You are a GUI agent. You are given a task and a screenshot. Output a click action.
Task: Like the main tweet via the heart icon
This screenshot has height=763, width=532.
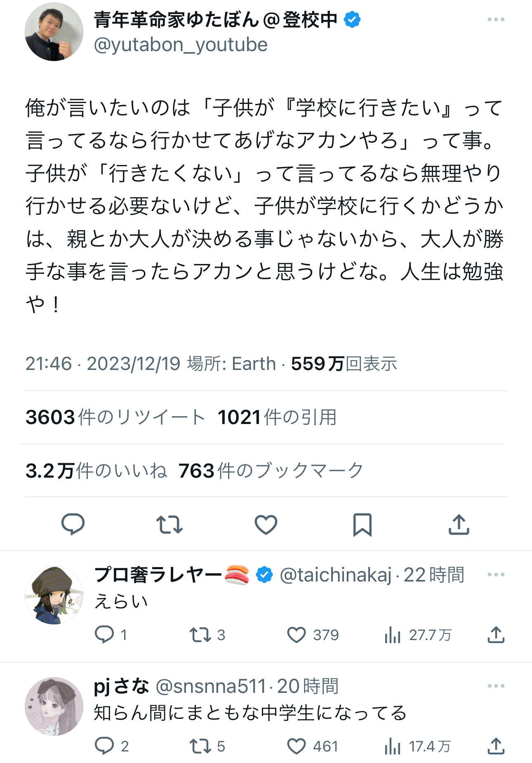pos(266,525)
